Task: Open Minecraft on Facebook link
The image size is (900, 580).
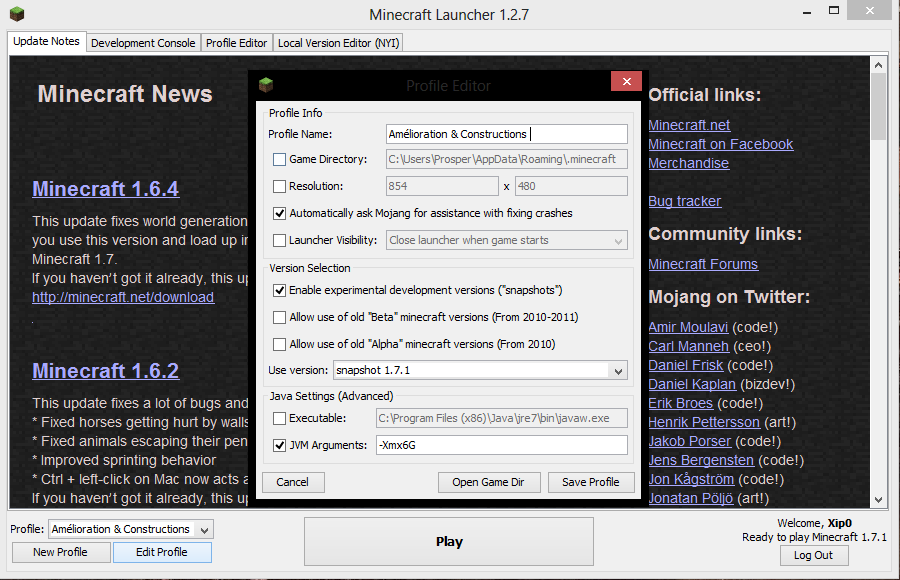Action: pyautogui.click(x=720, y=144)
